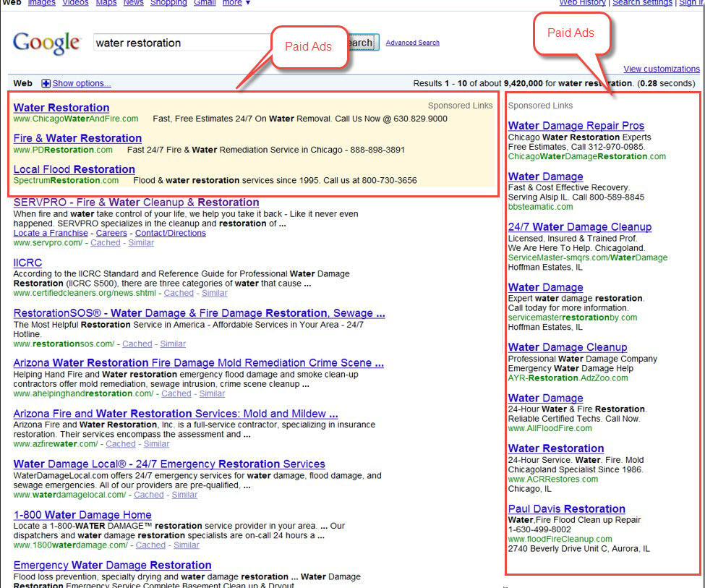The width and height of the screenshot is (705, 588).
Task: Open the 'Local Flood Restoration' ad
Action: click(74, 169)
